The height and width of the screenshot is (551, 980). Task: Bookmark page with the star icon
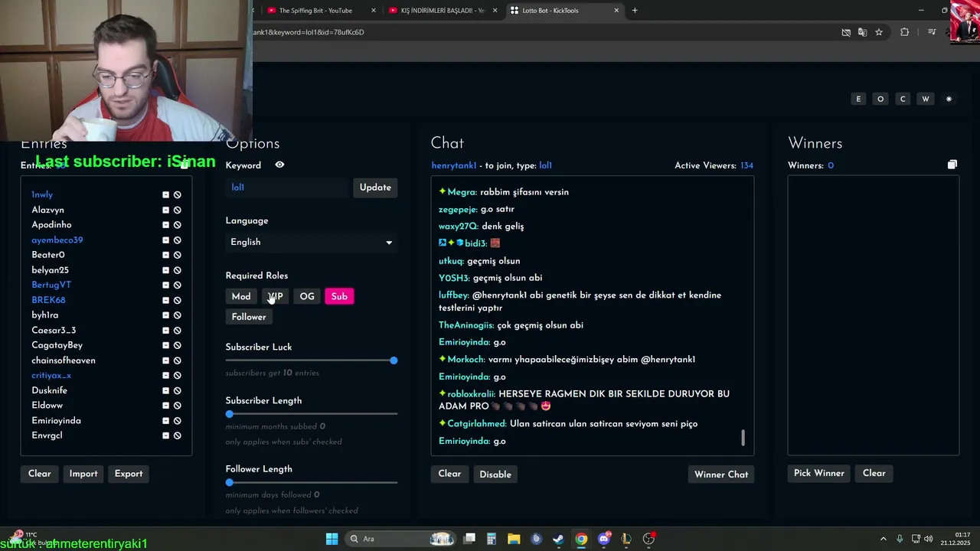tap(879, 32)
